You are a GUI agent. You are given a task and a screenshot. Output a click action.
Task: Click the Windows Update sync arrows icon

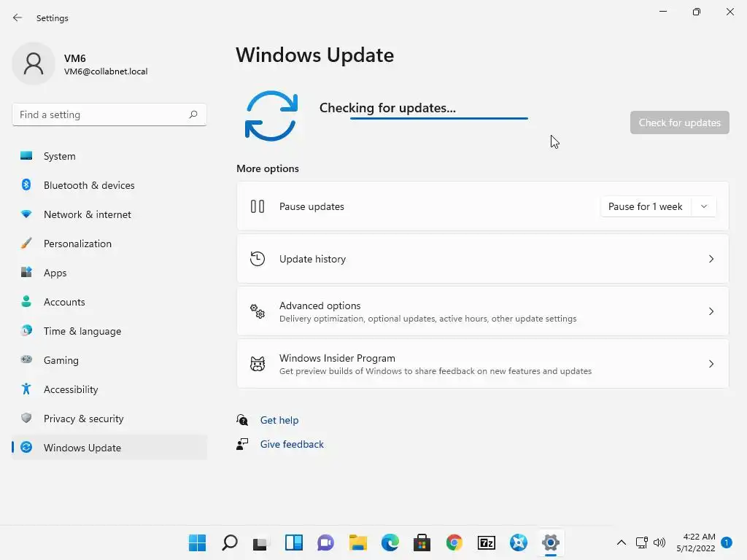tap(271, 116)
